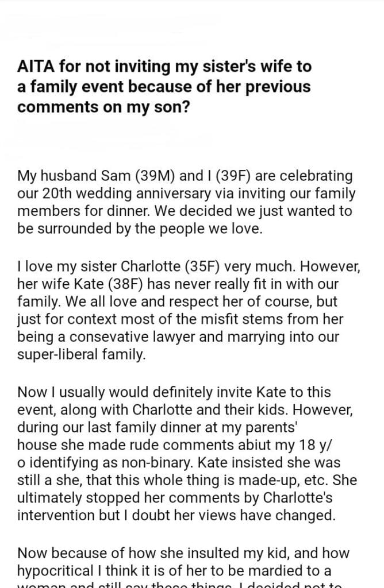Click the phrase "consevative lawyer"

tap(132, 336)
